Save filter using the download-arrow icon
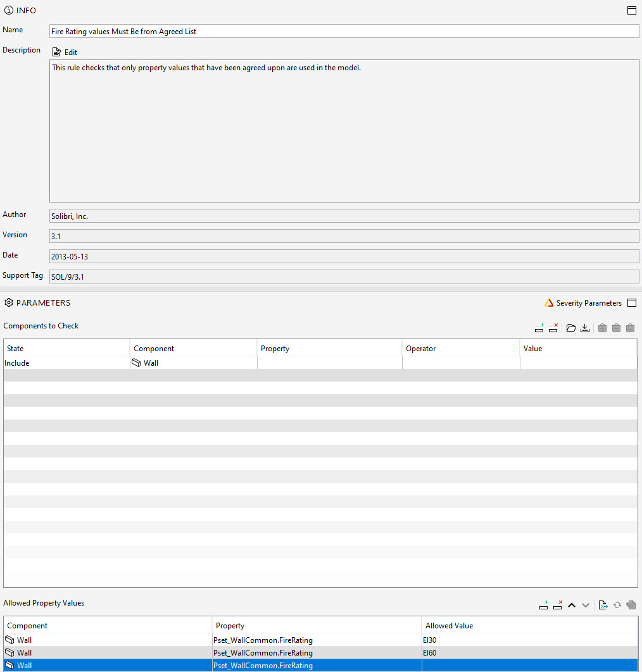Image resolution: width=642 pixels, height=672 pixels. coord(585,328)
